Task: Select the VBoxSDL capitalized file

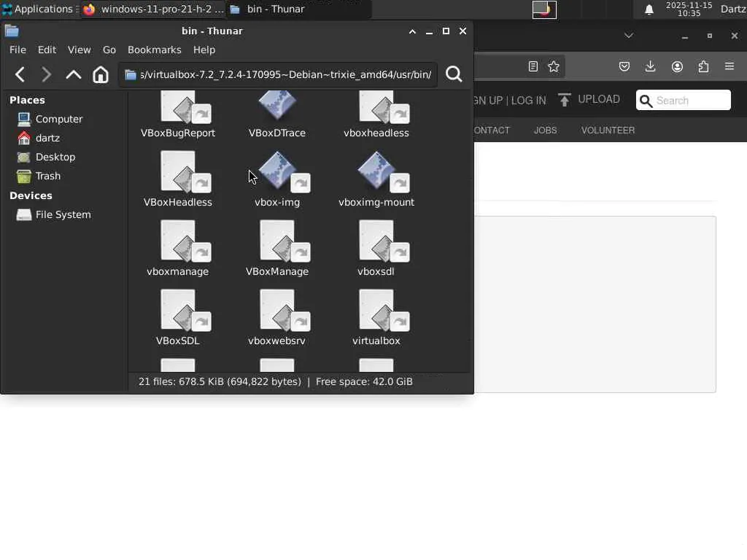Action: [x=185, y=311]
